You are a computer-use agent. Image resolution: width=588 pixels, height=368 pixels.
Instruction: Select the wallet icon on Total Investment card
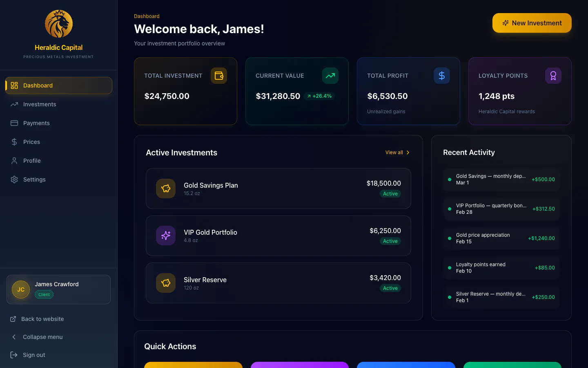coord(219,76)
